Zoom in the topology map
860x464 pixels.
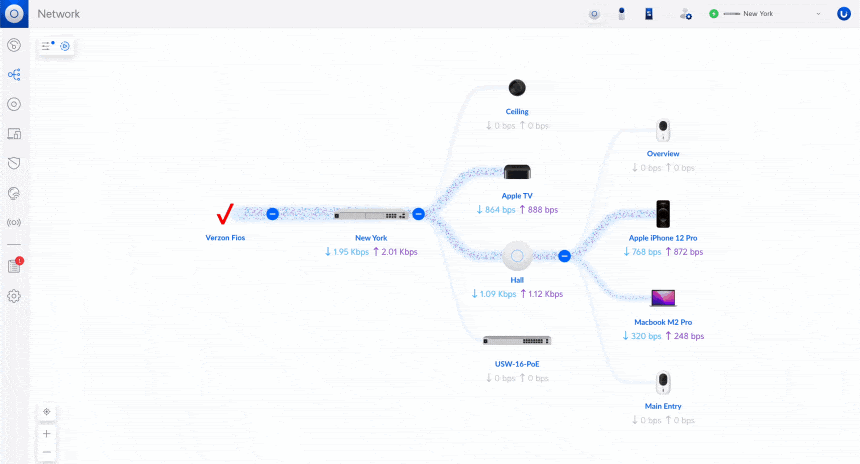47,434
